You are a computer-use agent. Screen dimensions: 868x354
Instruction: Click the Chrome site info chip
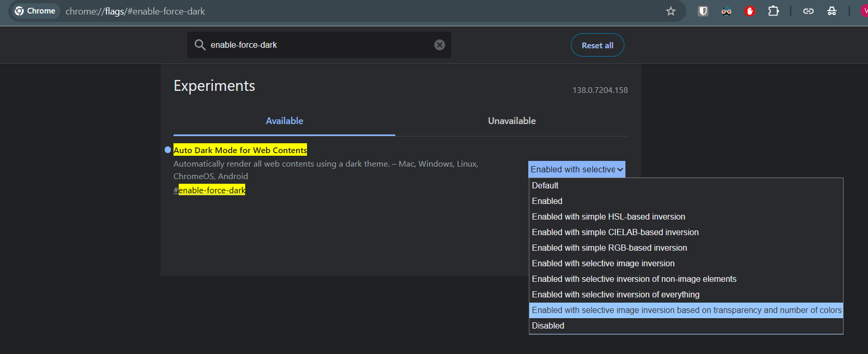(35, 11)
